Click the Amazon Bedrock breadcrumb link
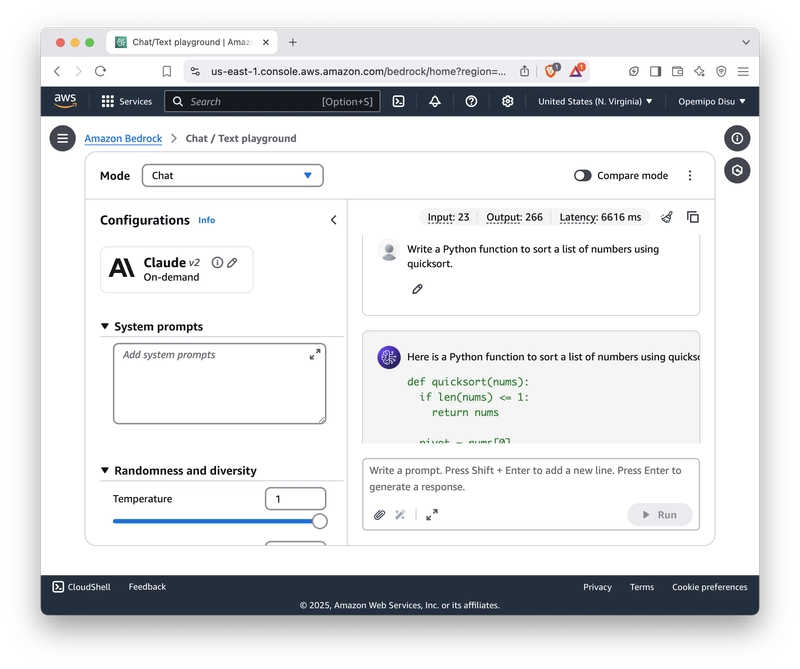This screenshot has width=800, height=669. coord(123,138)
